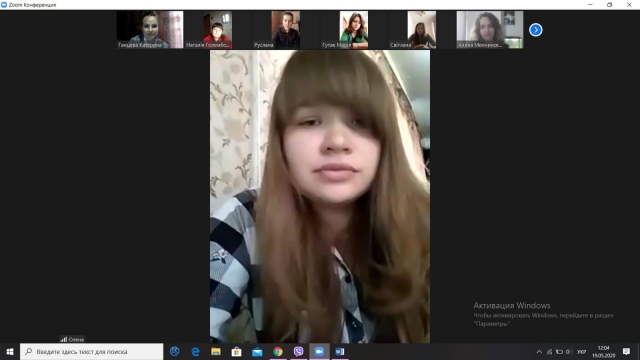This screenshot has width=640, height=360.
Task: Show next participants with the blue arrow
Action: (x=536, y=30)
